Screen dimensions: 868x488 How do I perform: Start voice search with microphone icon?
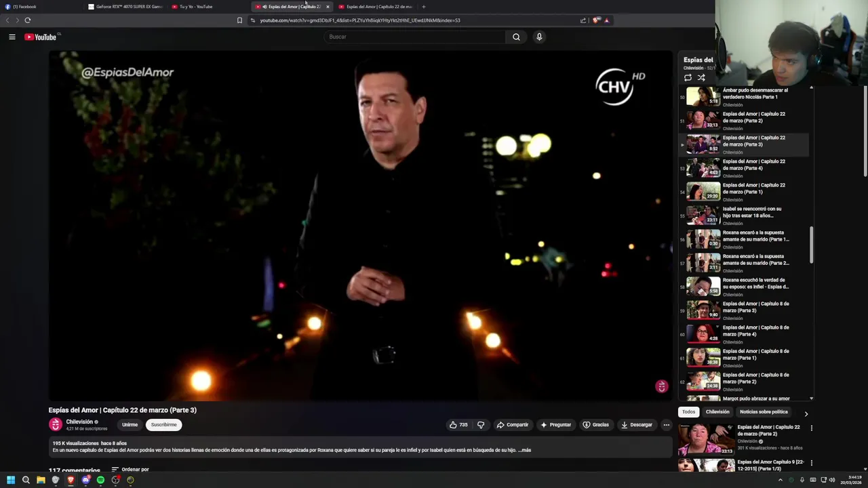pos(539,37)
